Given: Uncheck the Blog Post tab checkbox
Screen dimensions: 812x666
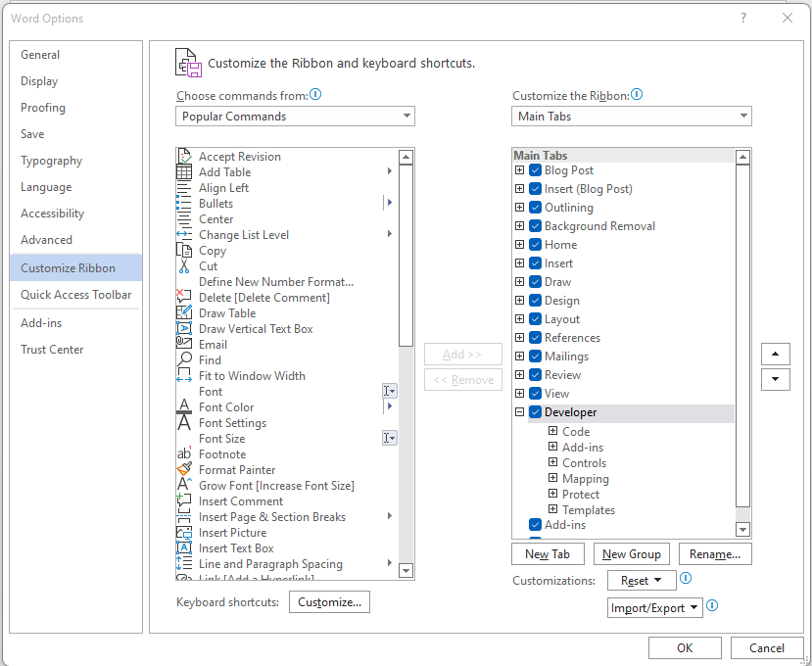Looking at the screenshot, I should [536, 169].
